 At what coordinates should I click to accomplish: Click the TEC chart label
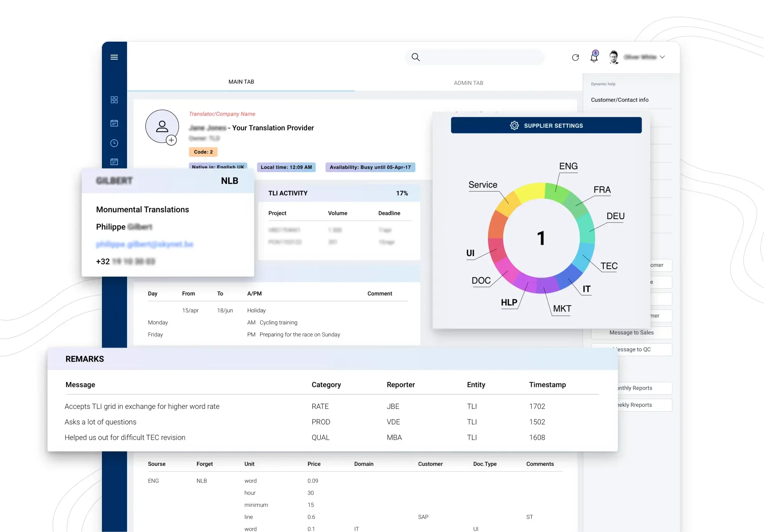pos(609,266)
